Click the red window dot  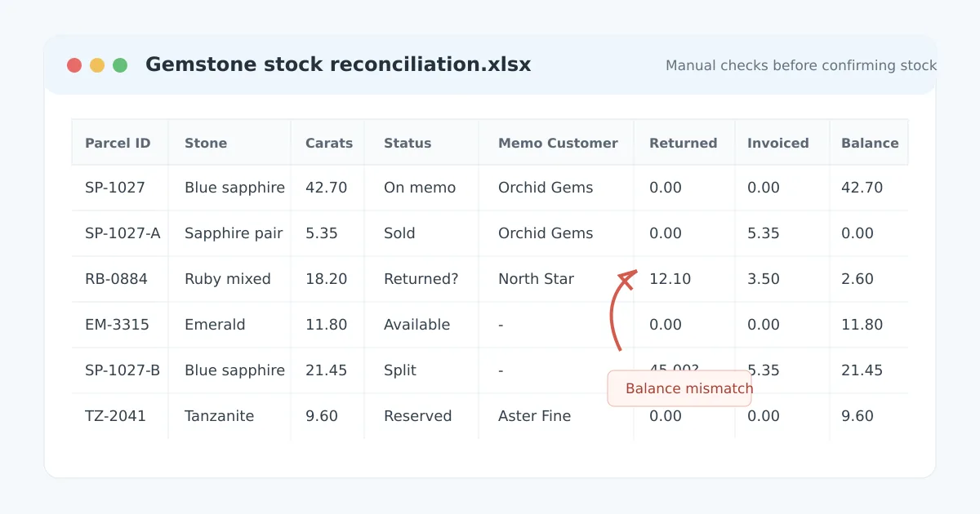[x=74, y=65]
